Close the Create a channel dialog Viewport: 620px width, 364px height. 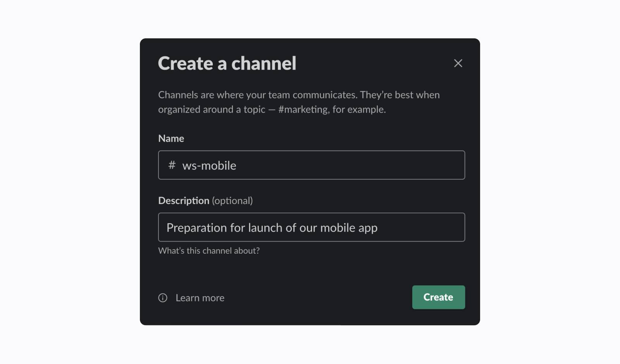tap(458, 63)
